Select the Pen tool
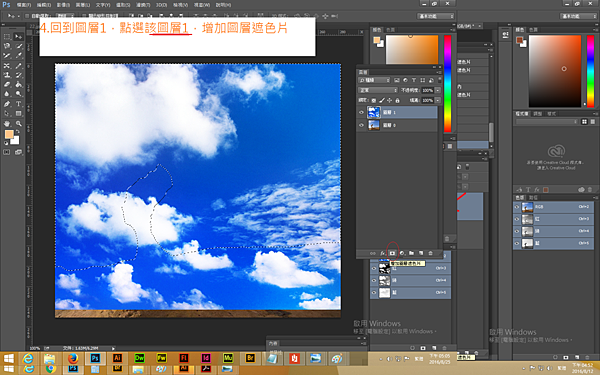The image size is (600, 375). coord(7,104)
